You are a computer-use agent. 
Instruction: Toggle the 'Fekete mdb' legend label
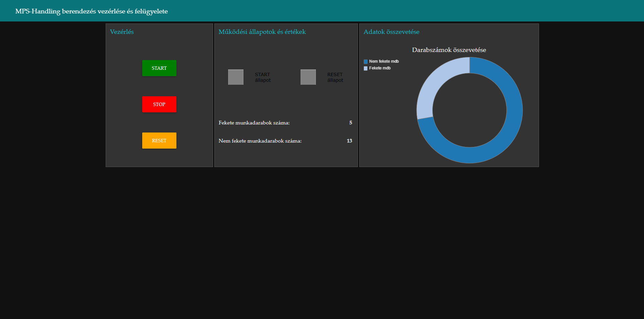pyautogui.click(x=380, y=68)
